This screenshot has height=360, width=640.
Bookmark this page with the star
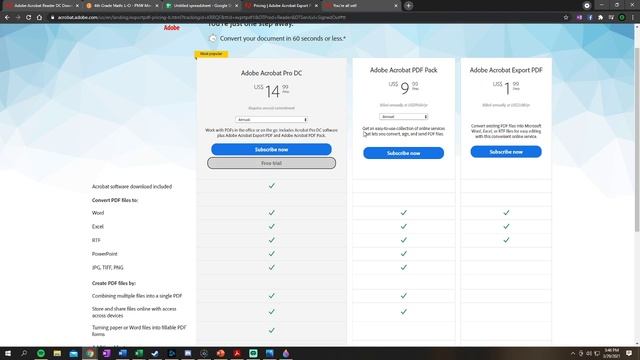click(566, 18)
